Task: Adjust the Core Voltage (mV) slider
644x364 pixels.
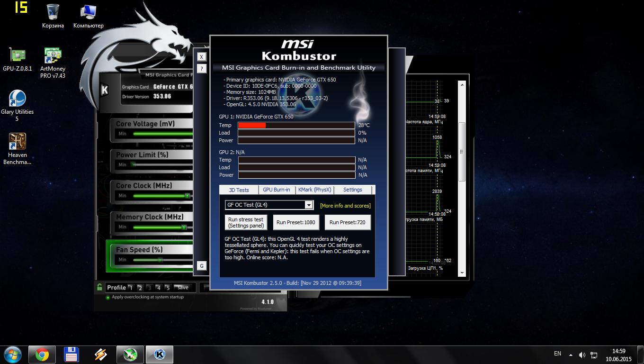Action: 163,134
